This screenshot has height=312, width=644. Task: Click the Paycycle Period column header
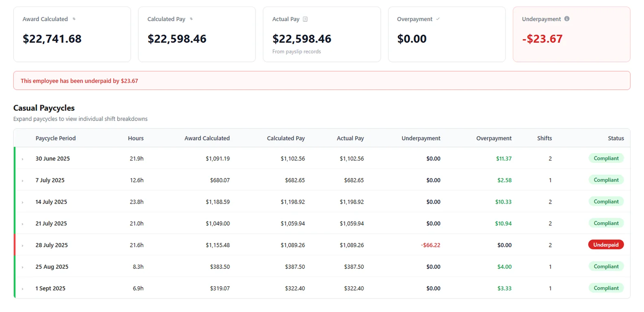56,138
